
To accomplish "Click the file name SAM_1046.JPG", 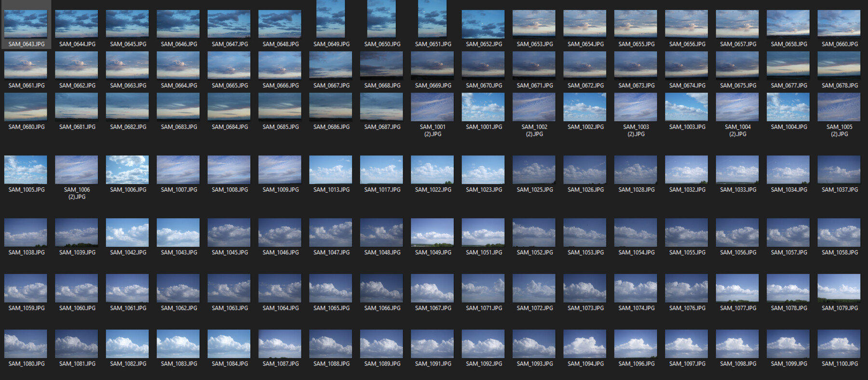I will coord(281,253).
